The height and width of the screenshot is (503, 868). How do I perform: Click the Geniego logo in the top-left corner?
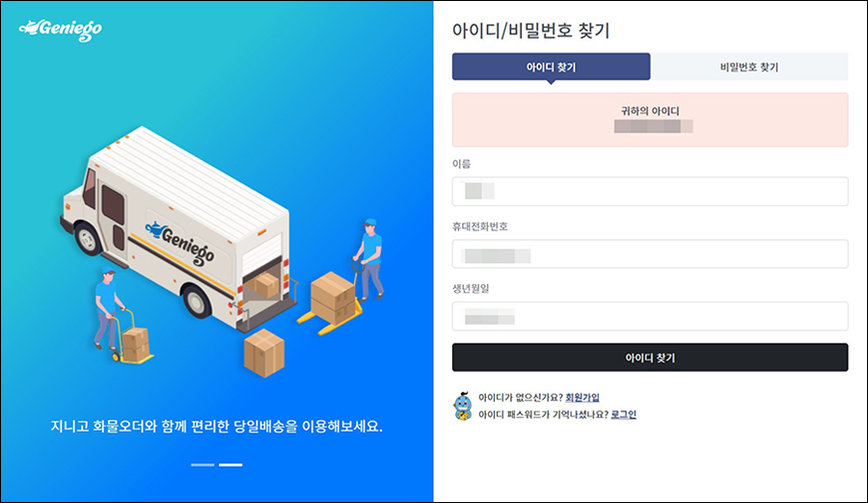tap(61, 30)
